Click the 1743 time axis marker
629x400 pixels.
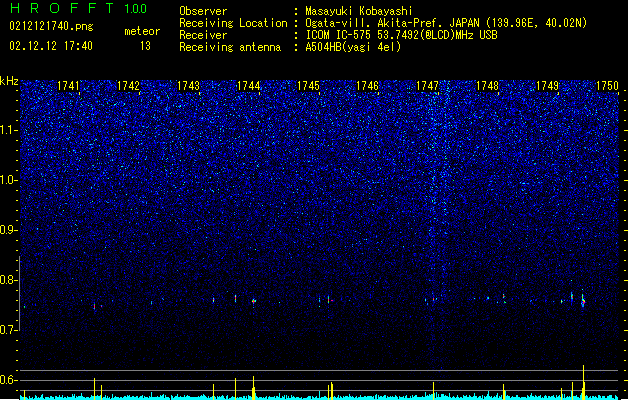[188, 85]
